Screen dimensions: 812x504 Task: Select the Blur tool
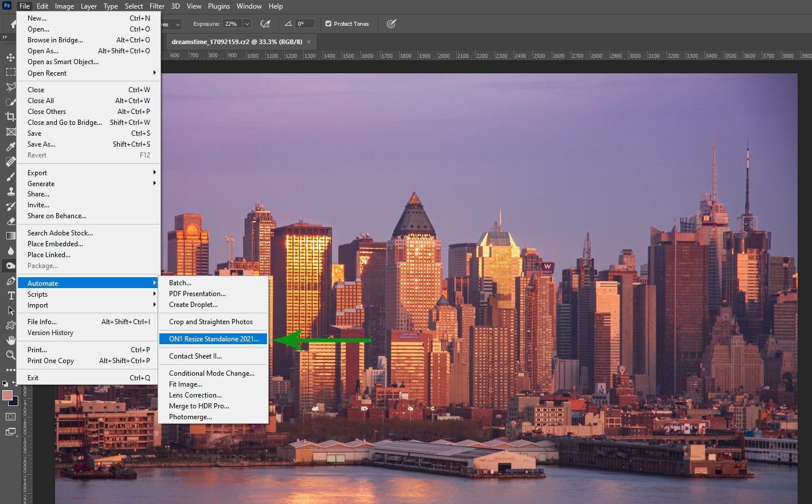point(10,251)
